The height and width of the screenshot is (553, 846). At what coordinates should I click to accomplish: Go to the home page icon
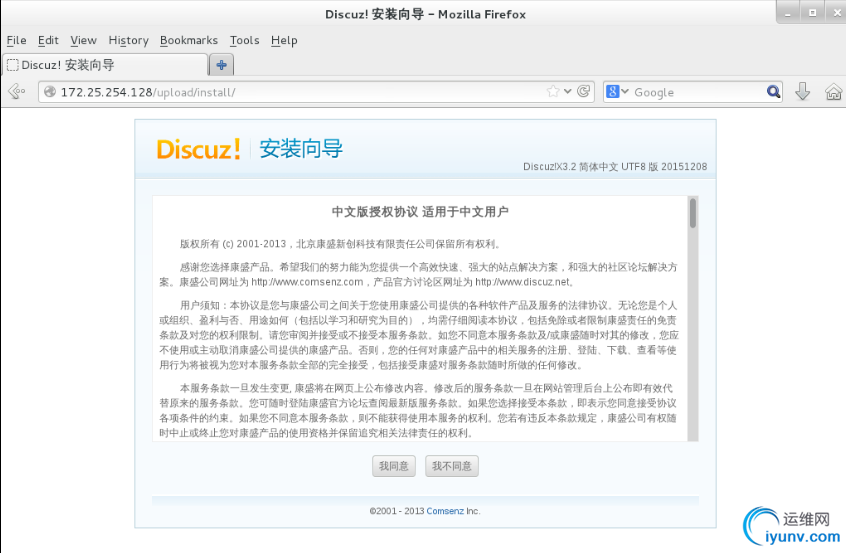pos(834,92)
